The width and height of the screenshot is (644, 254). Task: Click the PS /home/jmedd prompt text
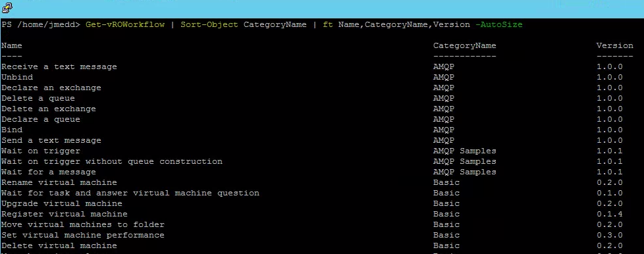(x=41, y=24)
